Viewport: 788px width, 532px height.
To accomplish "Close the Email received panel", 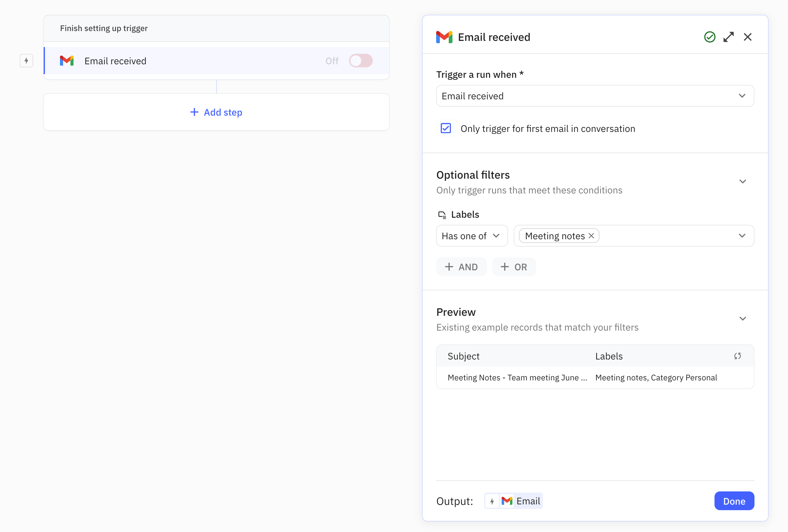I will point(748,37).
